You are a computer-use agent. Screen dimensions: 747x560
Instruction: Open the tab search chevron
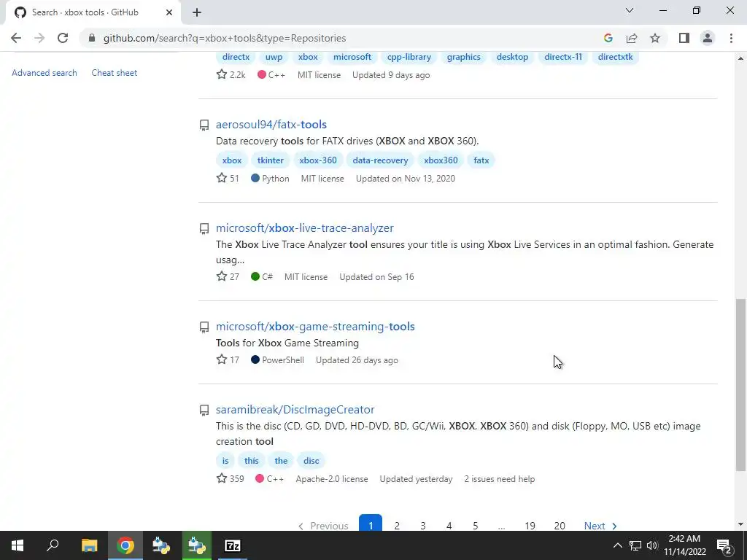pos(630,10)
